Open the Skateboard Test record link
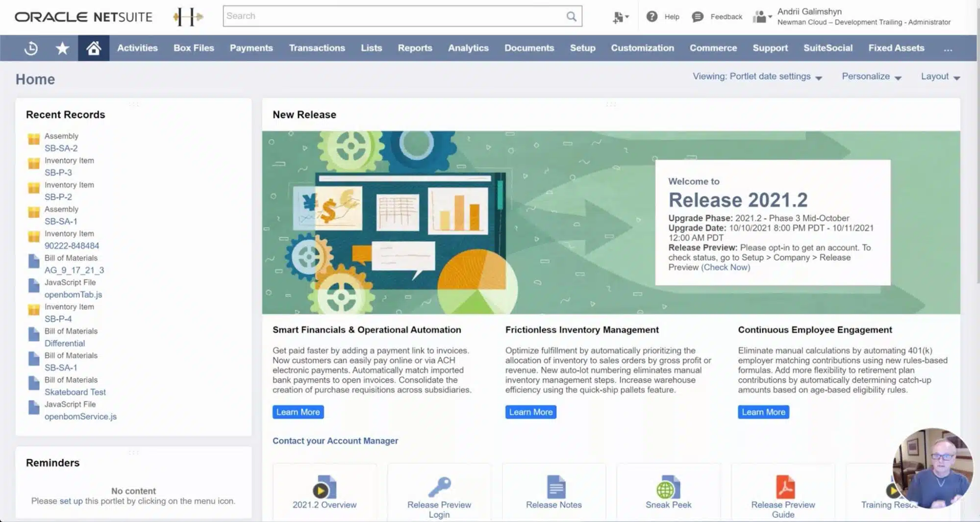Image resolution: width=980 pixels, height=522 pixels. (75, 392)
